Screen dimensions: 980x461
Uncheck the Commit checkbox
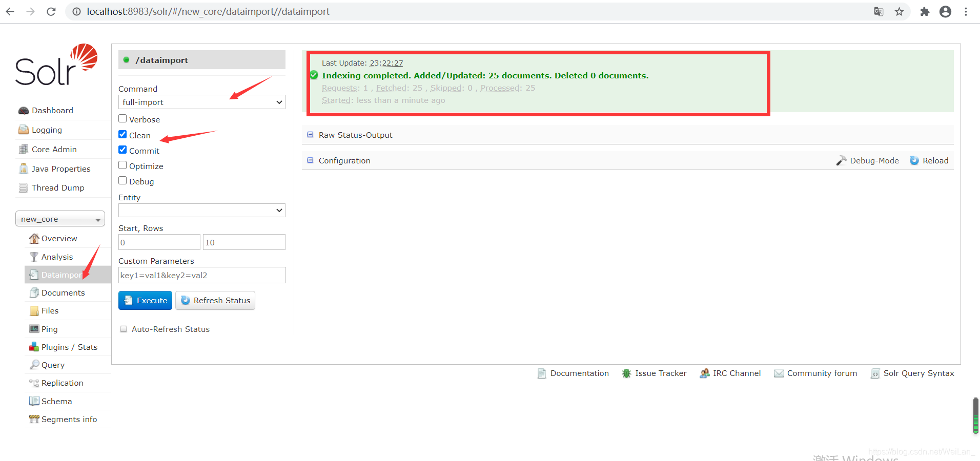coord(122,150)
